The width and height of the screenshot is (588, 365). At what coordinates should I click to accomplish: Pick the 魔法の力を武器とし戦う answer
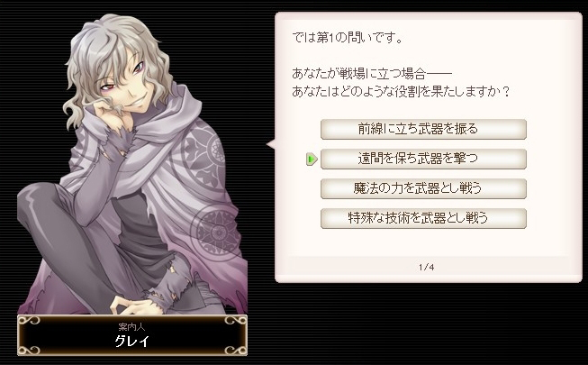423,188
